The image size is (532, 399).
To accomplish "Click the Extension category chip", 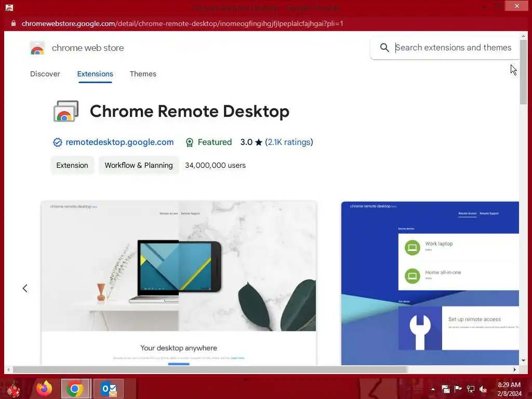I will click(72, 165).
